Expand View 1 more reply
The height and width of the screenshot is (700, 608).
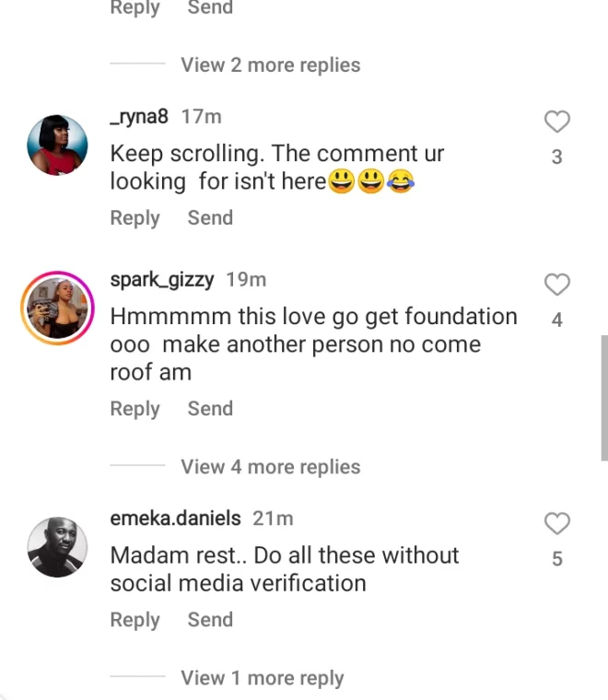click(262, 678)
